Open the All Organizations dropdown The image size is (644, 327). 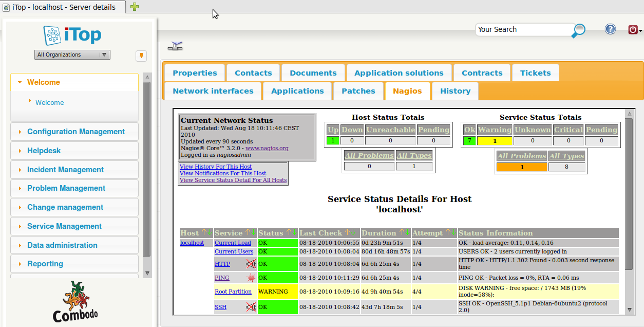click(x=72, y=55)
